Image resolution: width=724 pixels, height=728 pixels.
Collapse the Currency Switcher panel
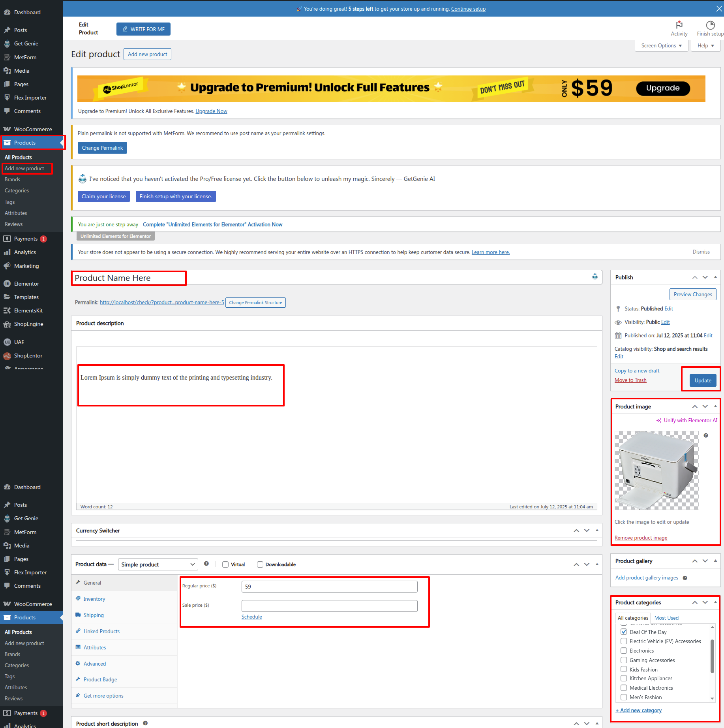pyautogui.click(x=597, y=530)
